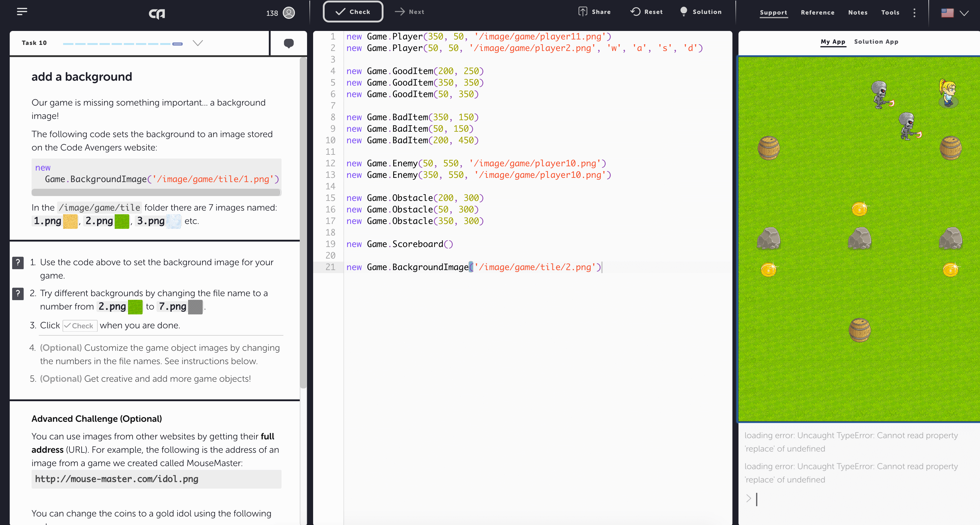Open the Notes menu item

pyautogui.click(x=857, y=12)
